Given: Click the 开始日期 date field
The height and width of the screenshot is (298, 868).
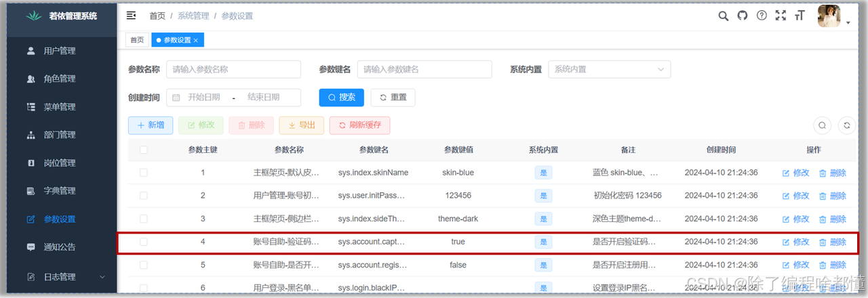Looking at the screenshot, I should click(x=203, y=98).
